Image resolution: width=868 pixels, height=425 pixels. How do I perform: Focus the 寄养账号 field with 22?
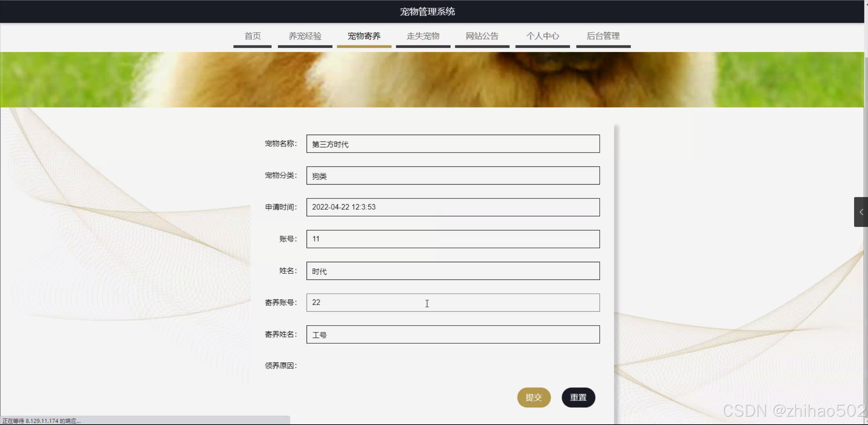click(x=452, y=303)
